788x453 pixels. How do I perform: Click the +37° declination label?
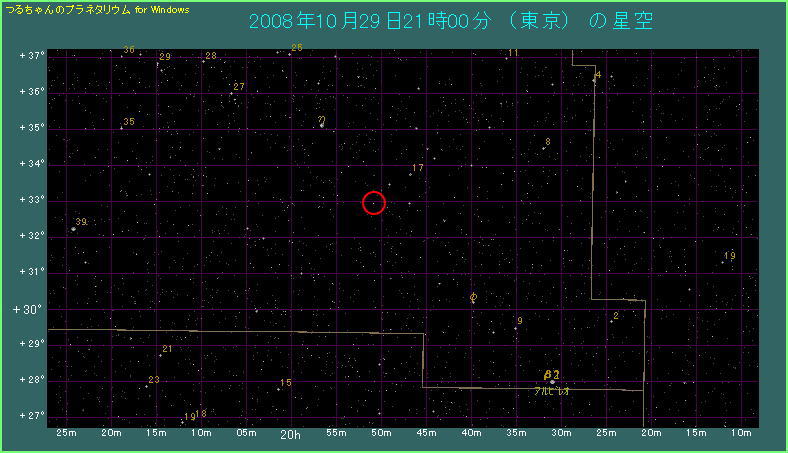[x=28, y=56]
